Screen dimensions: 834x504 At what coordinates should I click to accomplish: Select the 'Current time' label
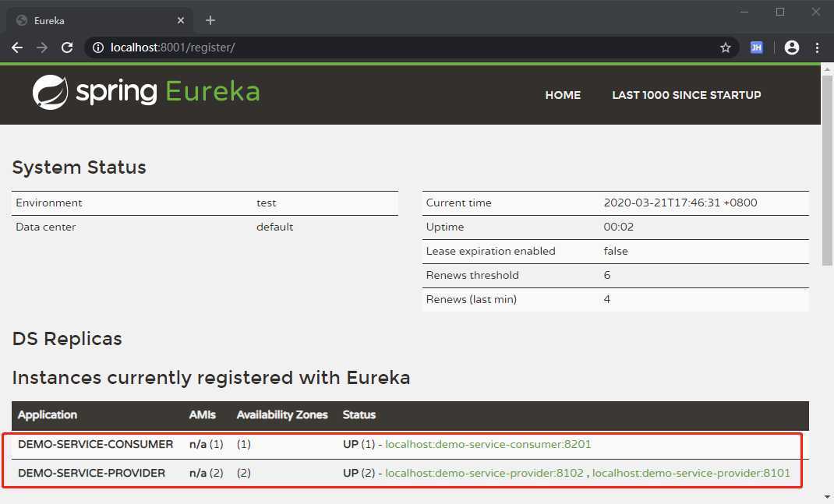(x=459, y=203)
